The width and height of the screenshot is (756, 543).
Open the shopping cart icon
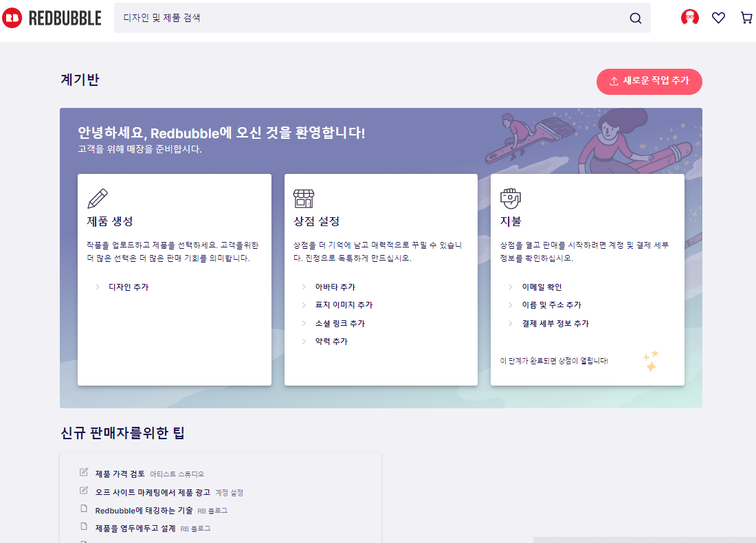pos(746,18)
